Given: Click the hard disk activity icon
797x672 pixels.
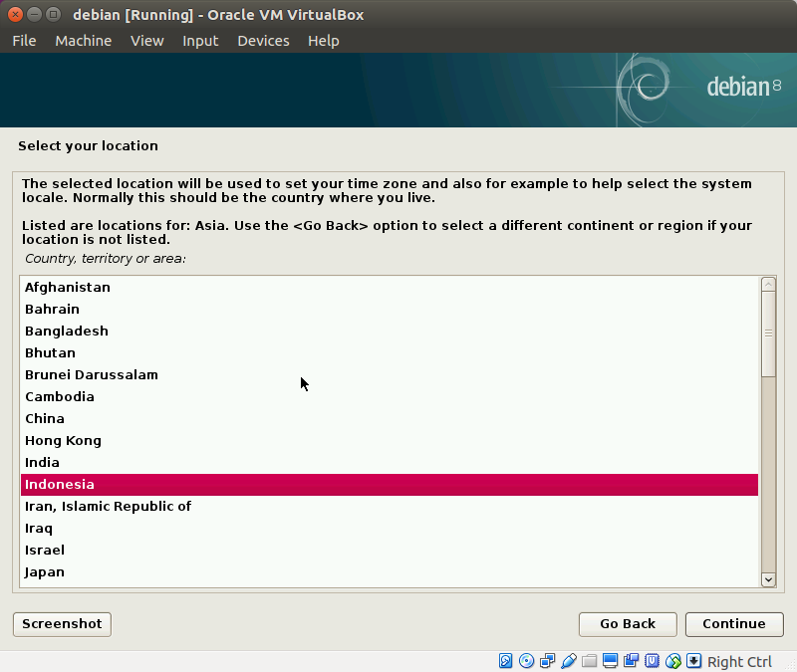Looking at the screenshot, I should click(505, 661).
